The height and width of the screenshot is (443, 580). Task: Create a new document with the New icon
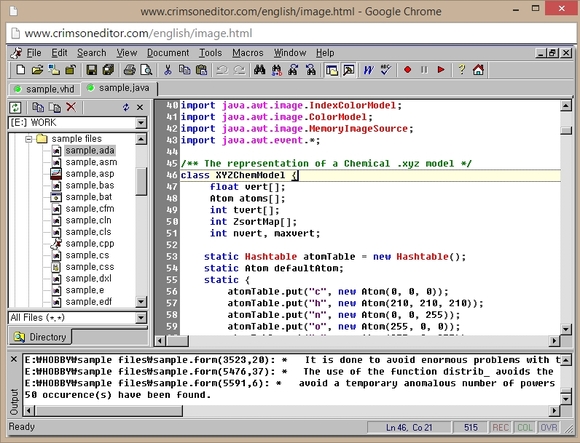click(x=21, y=70)
